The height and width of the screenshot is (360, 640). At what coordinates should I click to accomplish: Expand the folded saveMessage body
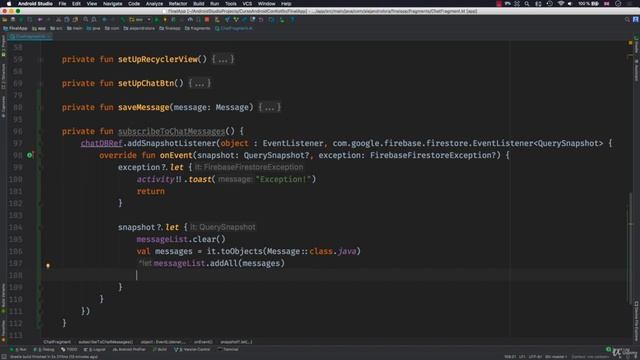click(269, 107)
